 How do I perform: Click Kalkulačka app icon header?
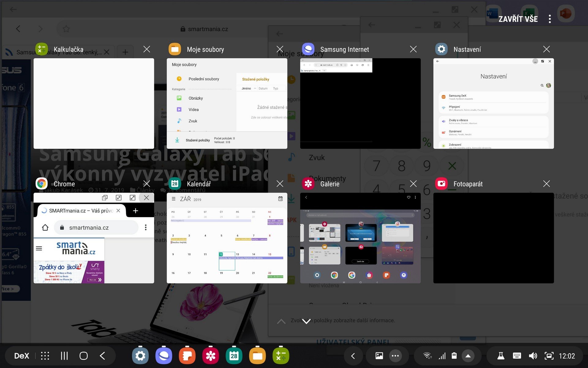coord(42,49)
